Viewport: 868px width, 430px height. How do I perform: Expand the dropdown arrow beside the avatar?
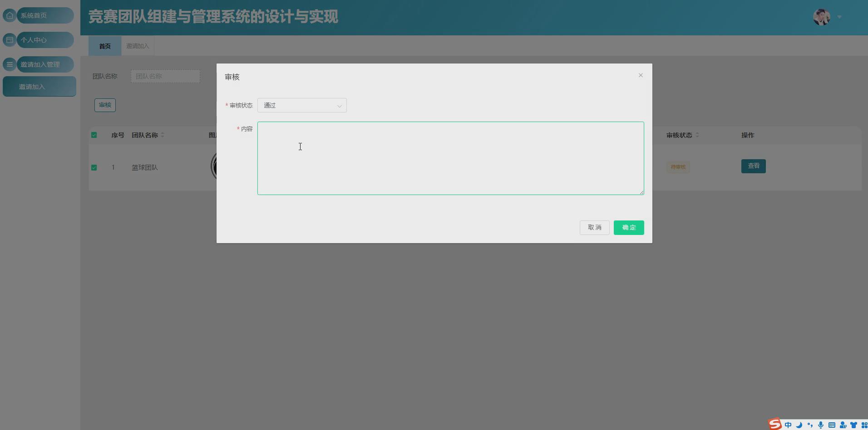click(x=839, y=17)
